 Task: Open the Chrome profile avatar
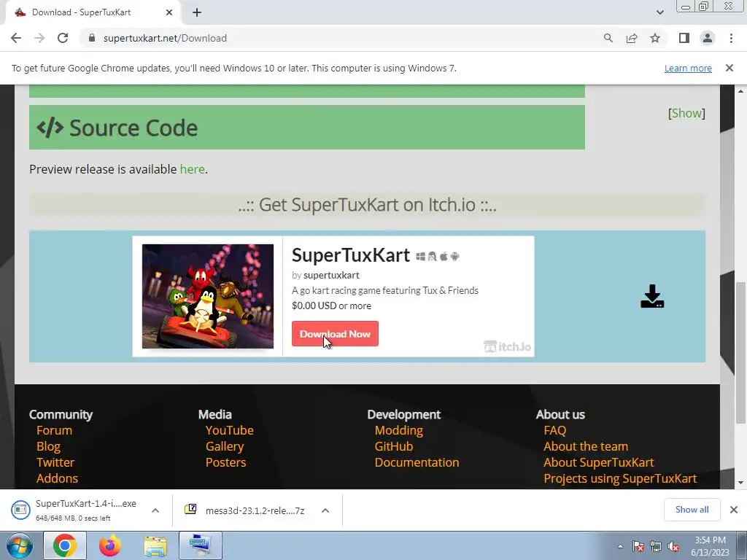pyautogui.click(x=708, y=38)
